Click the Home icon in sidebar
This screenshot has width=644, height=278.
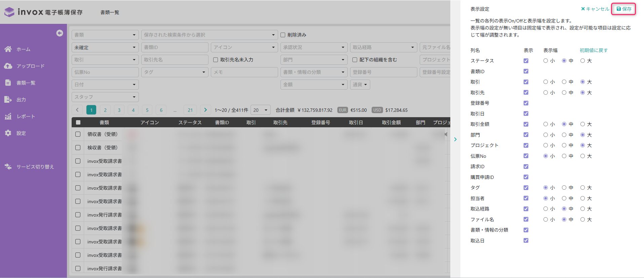8,49
